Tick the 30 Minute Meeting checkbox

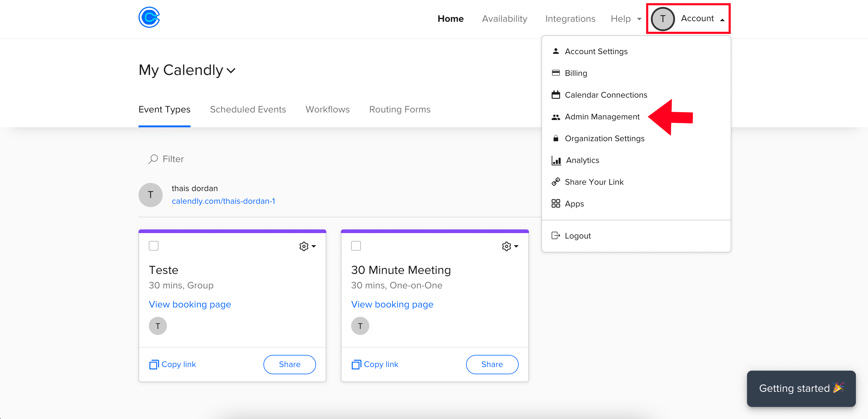[x=356, y=246]
